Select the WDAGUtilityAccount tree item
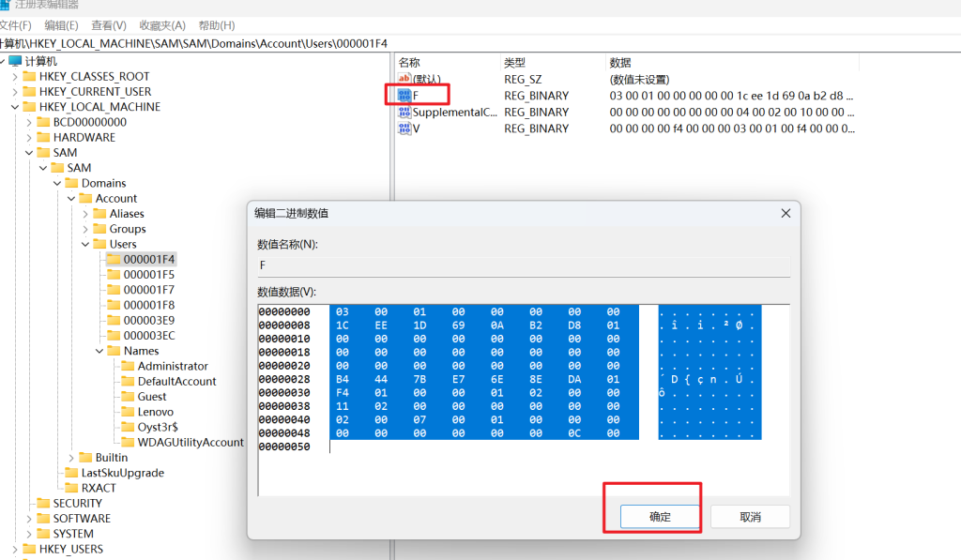The width and height of the screenshot is (961, 560). [x=191, y=442]
